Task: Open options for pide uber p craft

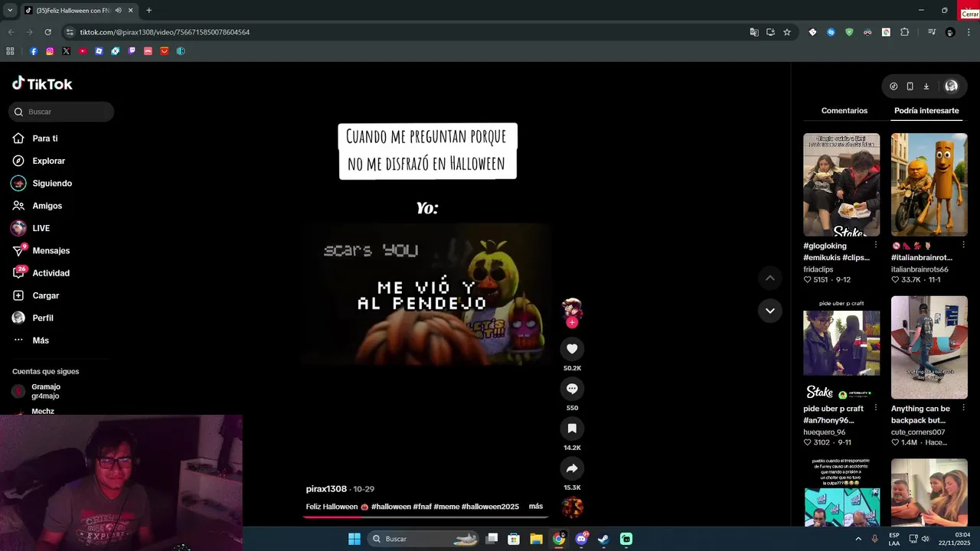Action: 876,408
